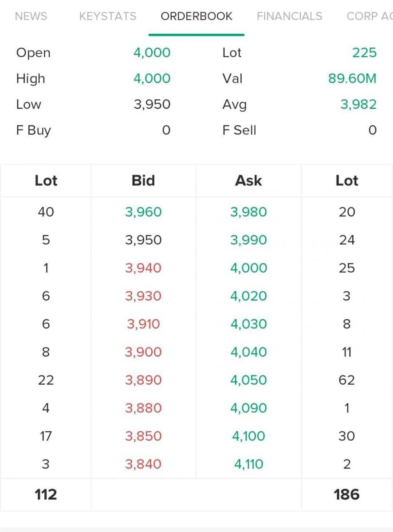Tap the 3,840 bid price
This screenshot has height=532, width=393.
tap(143, 464)
